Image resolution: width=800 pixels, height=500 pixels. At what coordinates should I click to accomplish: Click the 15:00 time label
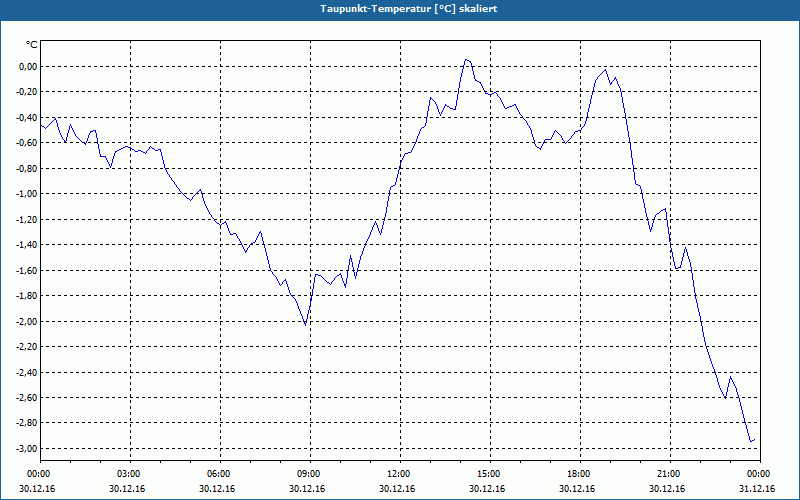coord(490,474)
